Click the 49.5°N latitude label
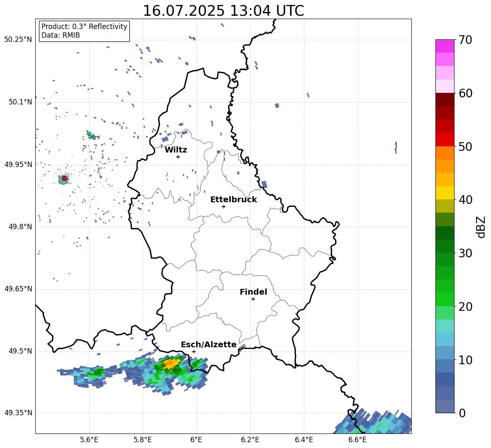Viewport: 491px width, 448px height. tap(20, 351)
